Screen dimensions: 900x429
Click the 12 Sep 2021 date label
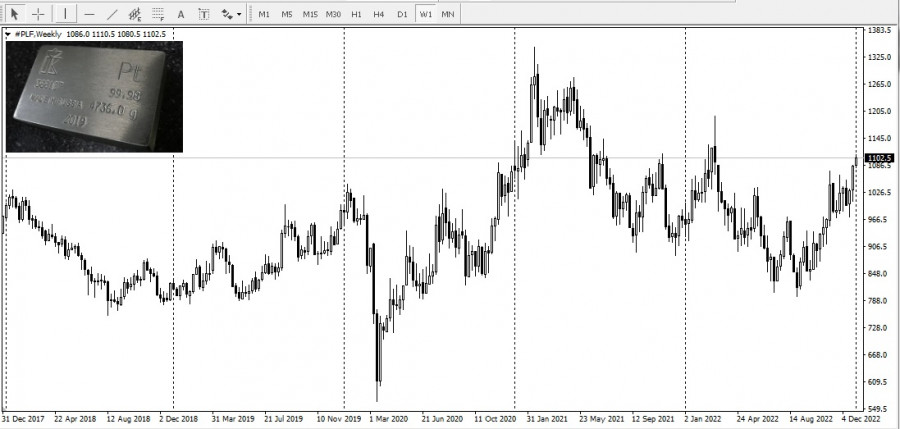coord(653,419)
